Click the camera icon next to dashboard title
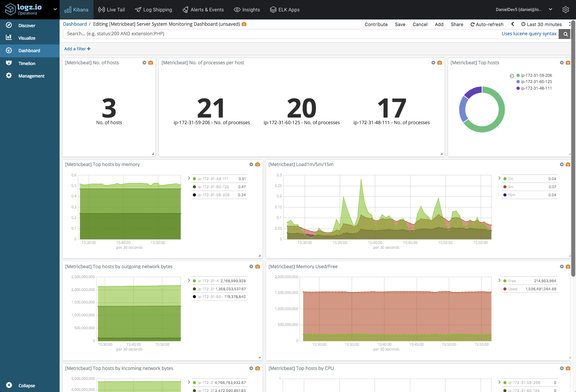 [x=244, y=24]
